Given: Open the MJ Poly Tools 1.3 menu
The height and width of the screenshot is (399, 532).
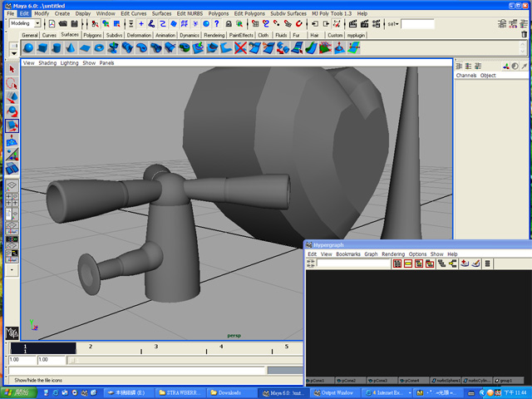Looking at the screenshot, I should [x=332, y=13].
